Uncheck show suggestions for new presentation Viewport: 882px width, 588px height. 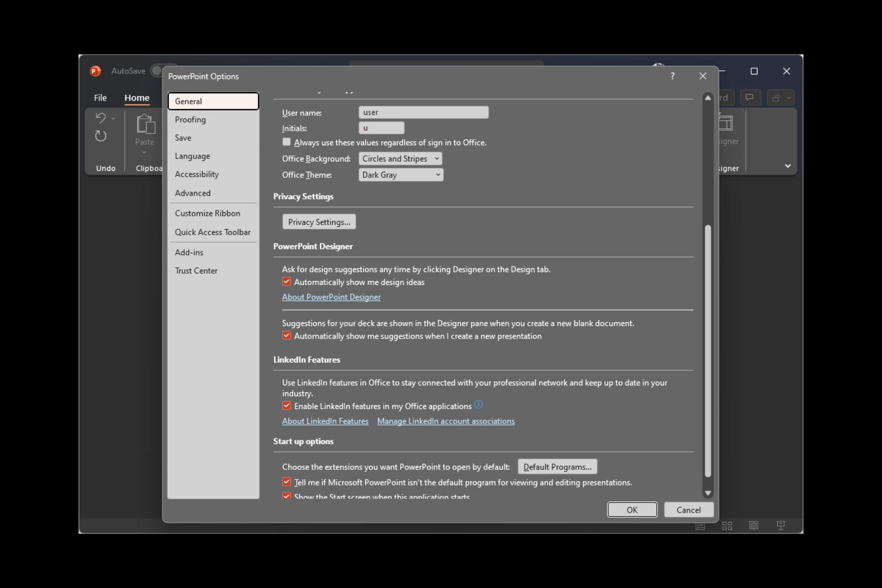(287, 335)
